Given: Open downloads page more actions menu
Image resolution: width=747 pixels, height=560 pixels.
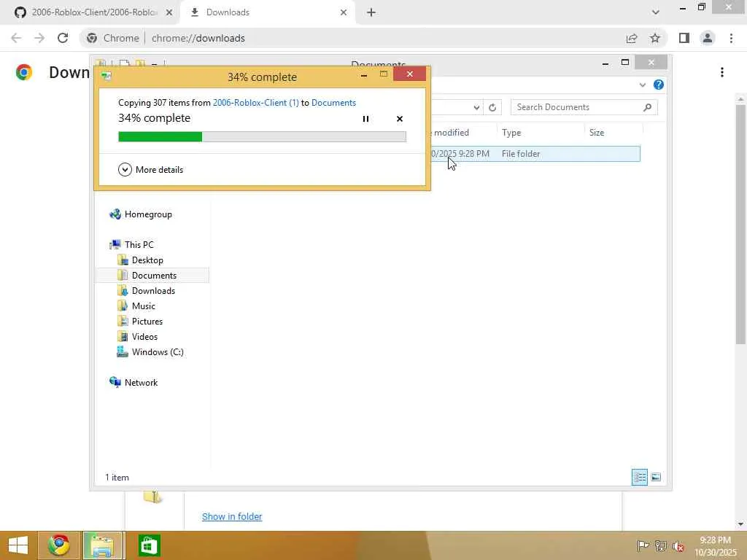Looking at the screenshot, I should point(722,72).
